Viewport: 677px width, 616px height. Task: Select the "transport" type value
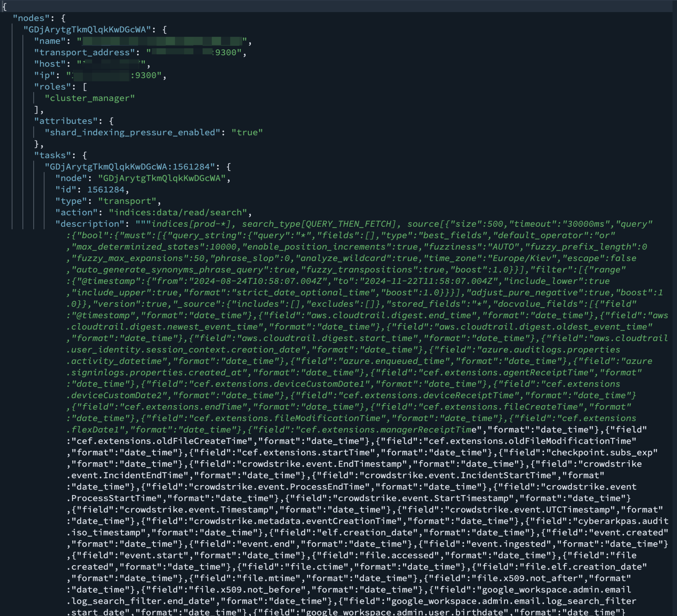pos(128,201)
